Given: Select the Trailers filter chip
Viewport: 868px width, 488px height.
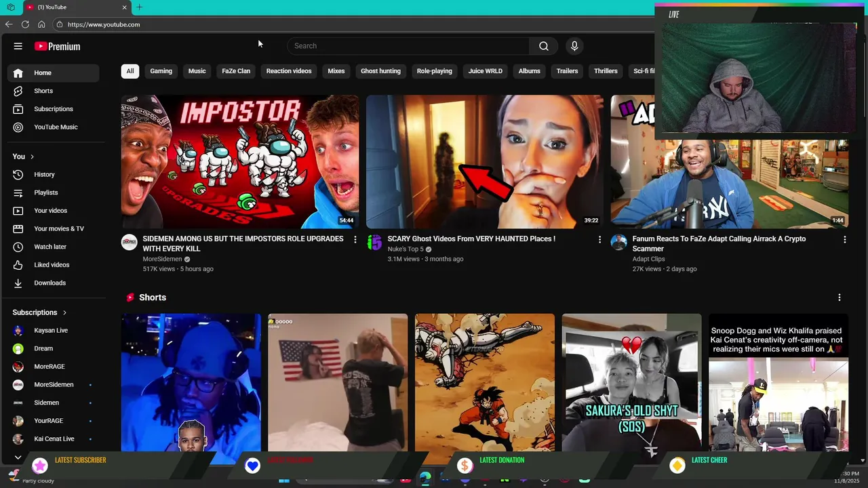Looking at the screenshot, I should pos(567,71).
